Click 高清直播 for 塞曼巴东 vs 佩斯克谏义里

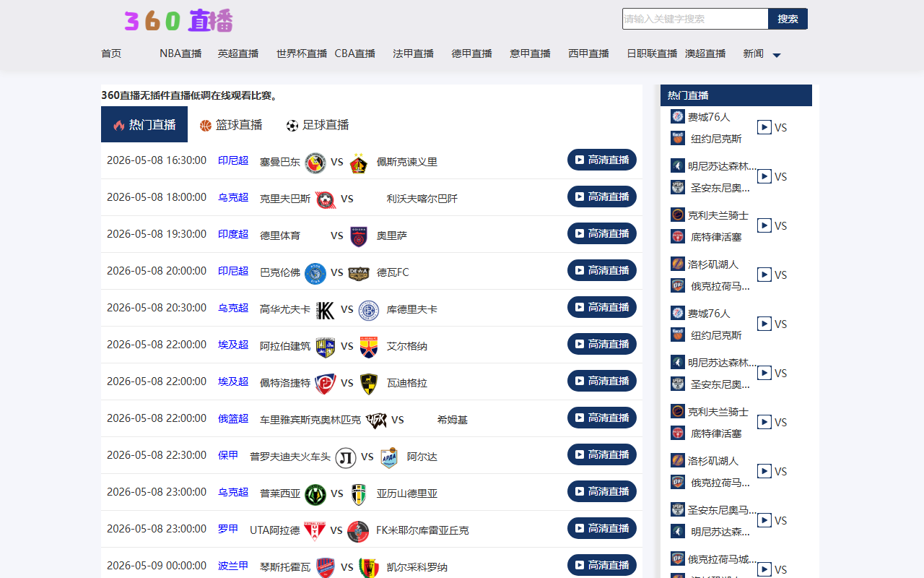[x=602, y=160]
